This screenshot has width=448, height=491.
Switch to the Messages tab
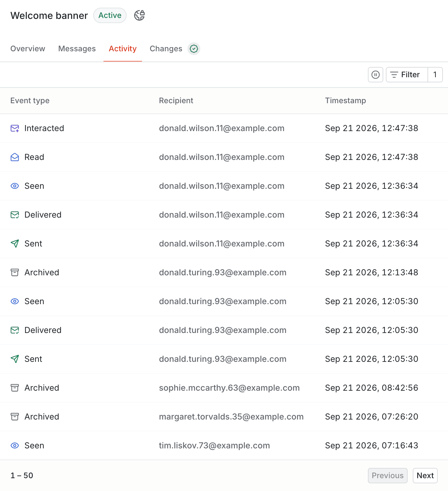click(x=77, y=49)
